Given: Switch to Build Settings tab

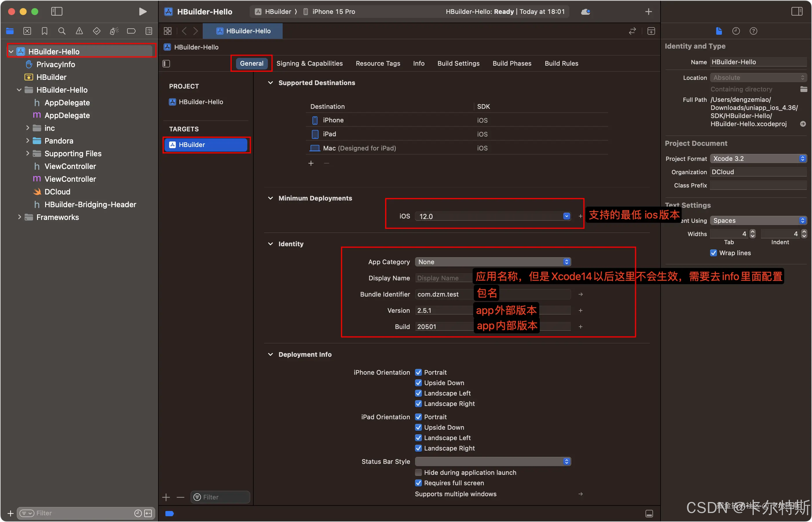Looking at the screenshot, I should pyautogui.click(x=458, y=63).
